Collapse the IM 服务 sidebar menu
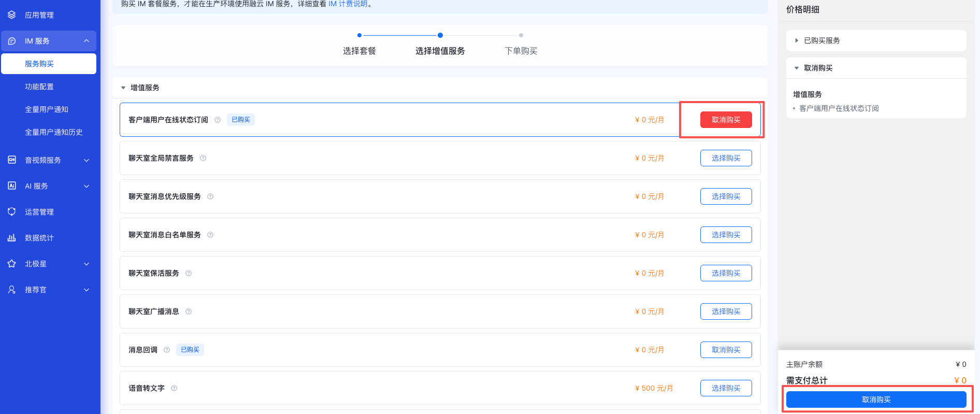This screenshot has width=980, height=414. click(x=87, y=41)
